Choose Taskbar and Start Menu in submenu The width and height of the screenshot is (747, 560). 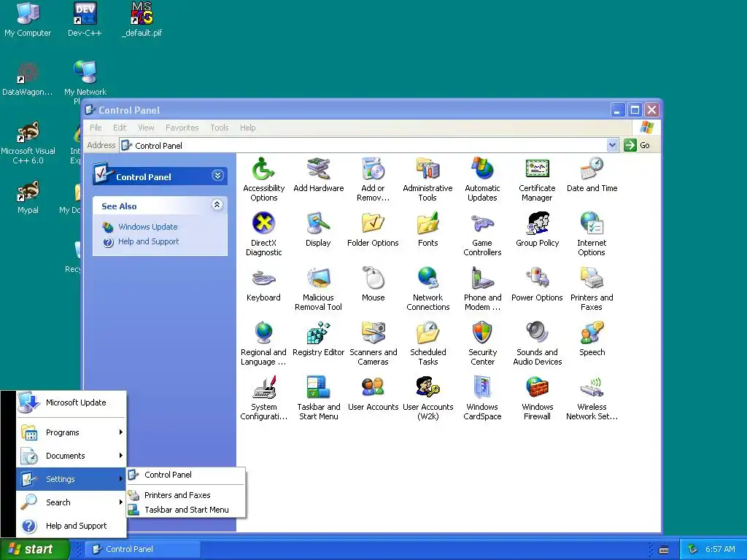[186, 510]
